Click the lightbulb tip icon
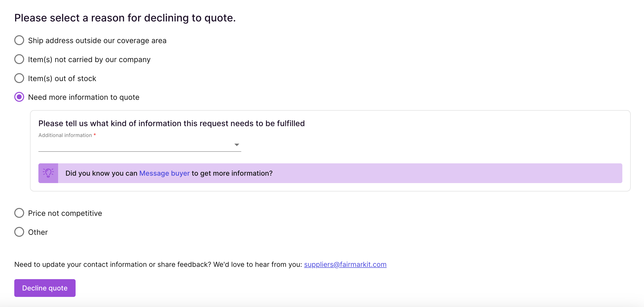This screenshot has width=644, height=307. click(48, 173)
